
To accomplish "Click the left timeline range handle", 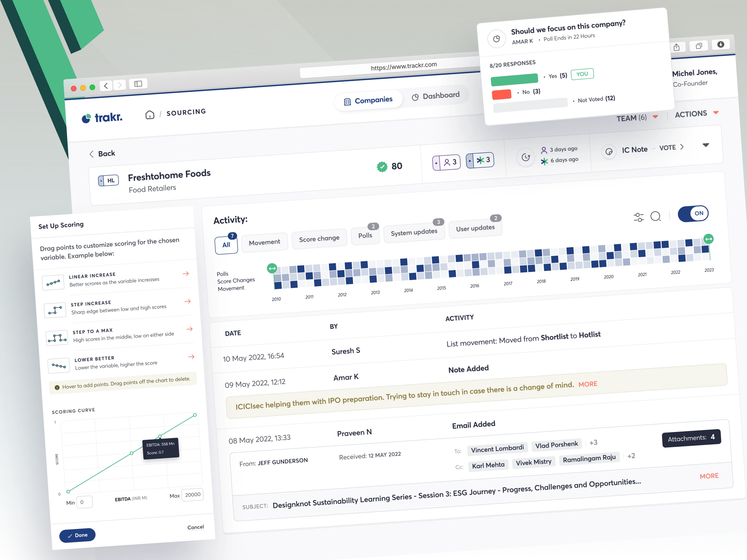I will (272, 269).
